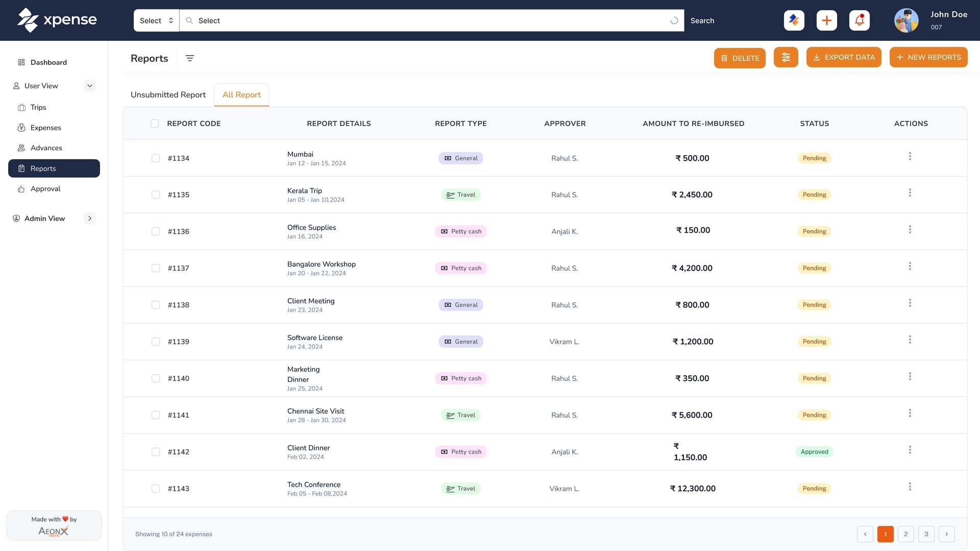Open Expenses in sidebar
Viewport: 980px width, 551px height.
pos(54,128)
